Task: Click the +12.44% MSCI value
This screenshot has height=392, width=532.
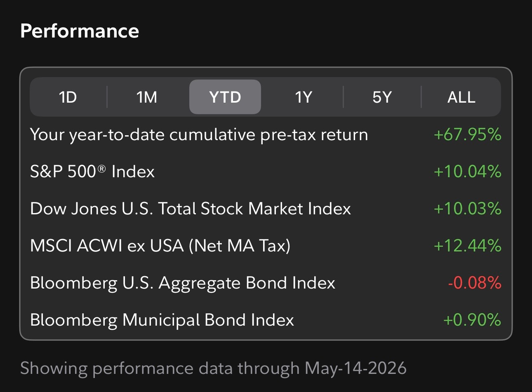Action: coord(467,246)
